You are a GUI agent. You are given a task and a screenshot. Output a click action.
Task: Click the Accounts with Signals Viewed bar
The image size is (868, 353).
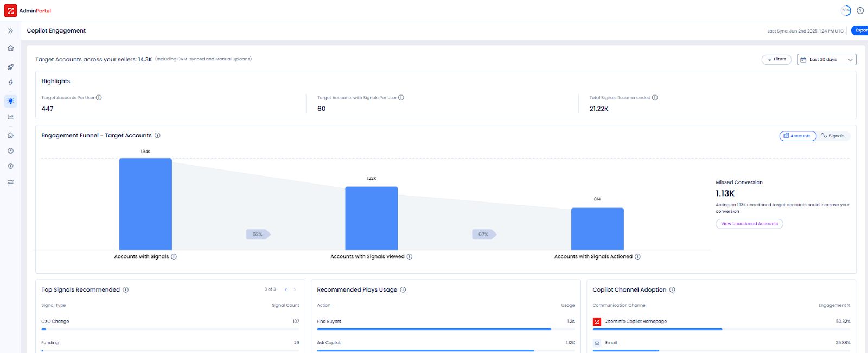click(372, 218)
